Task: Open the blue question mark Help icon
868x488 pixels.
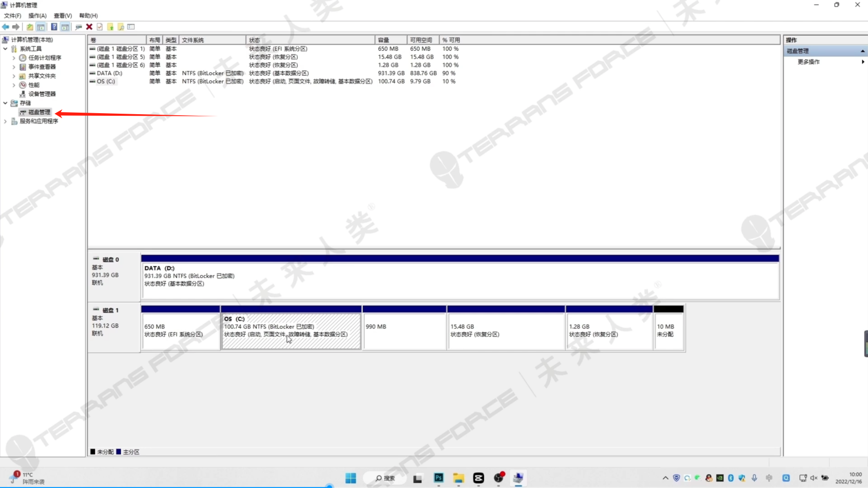Action: (54, 27)
